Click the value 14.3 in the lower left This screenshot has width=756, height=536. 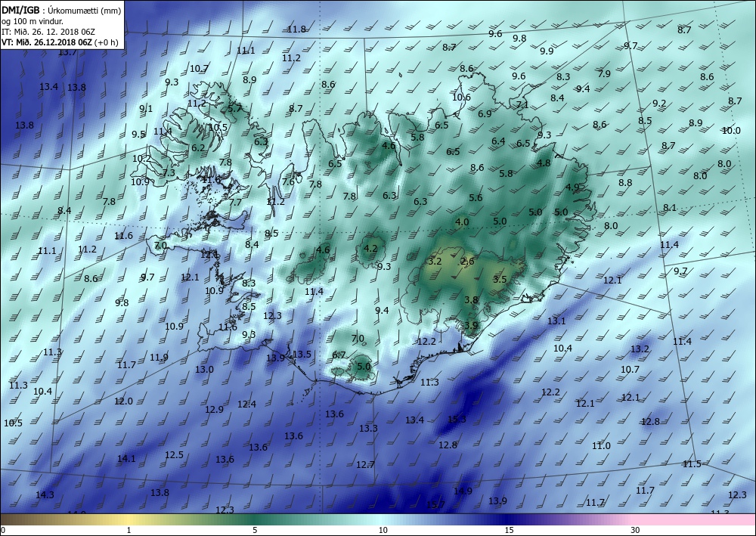point(45,495)
